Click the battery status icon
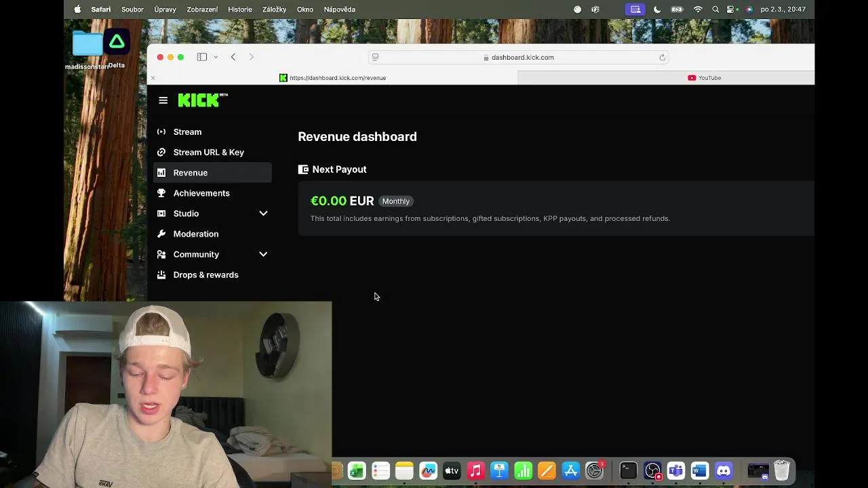 click(677, 9)
